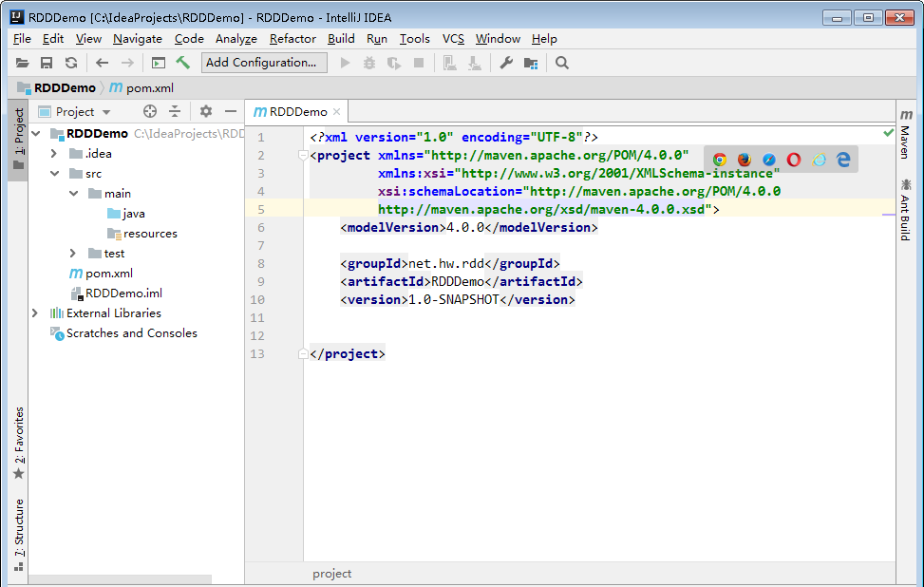Toggle the Ant Build tool window tab
Screen dimensions: 924x587
pyautogui.click(x=906, y=211)
